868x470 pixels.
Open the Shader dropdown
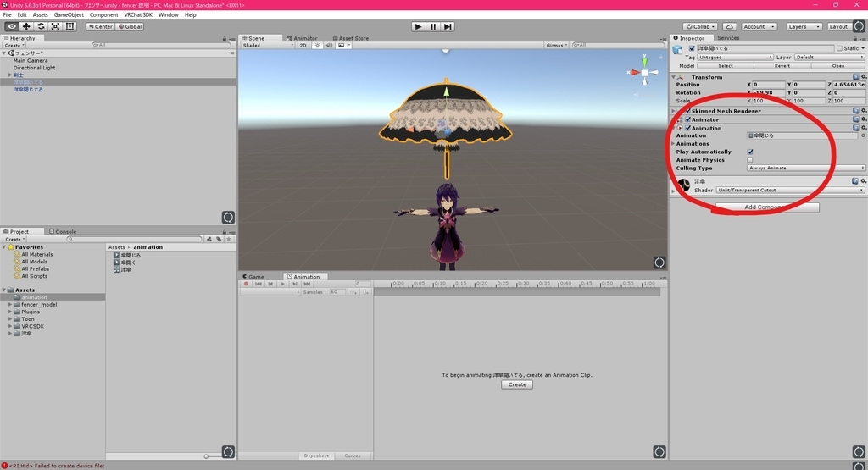point(790,191)
